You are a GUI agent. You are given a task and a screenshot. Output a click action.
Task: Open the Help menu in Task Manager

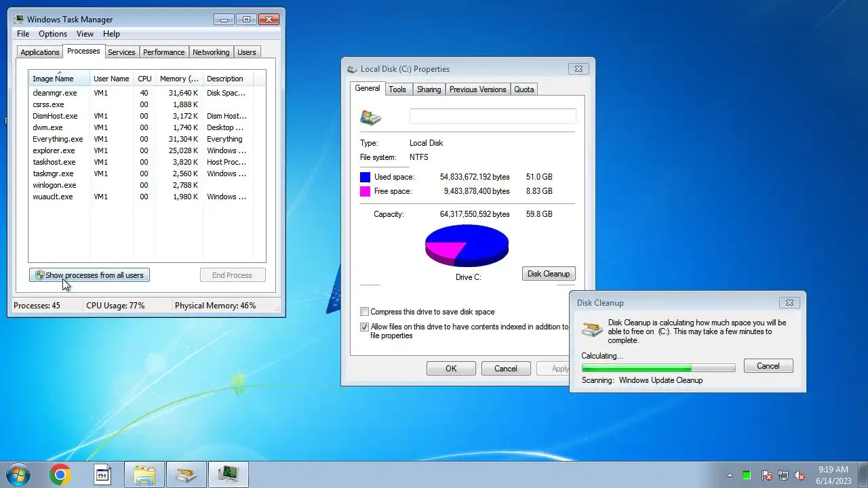pos(111,34)
